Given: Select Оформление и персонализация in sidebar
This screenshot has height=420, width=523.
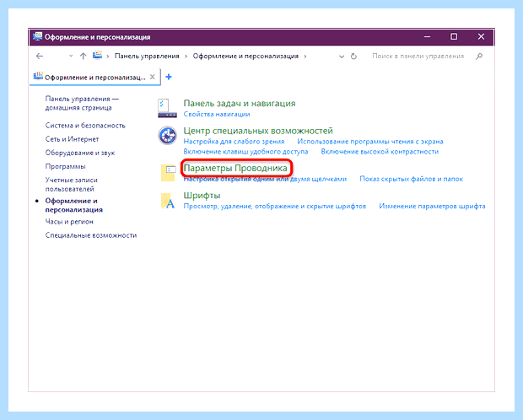Looking at the screenshot, I should tap(74, 205).
